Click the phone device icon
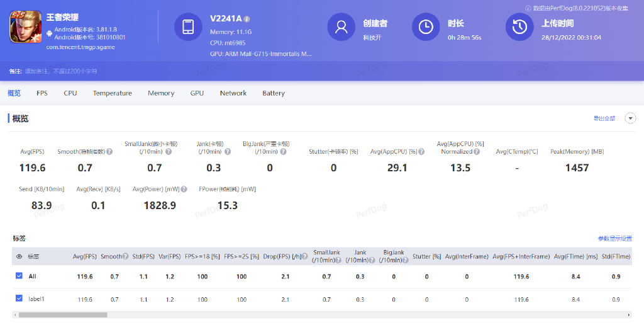The width and height of the screenshot is (644, 325). click(188, 26)
